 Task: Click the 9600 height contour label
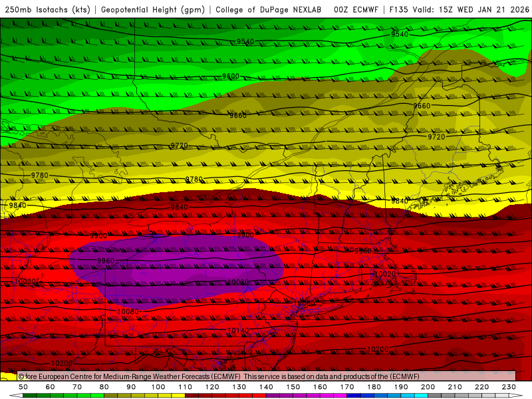tap(230, 76)
